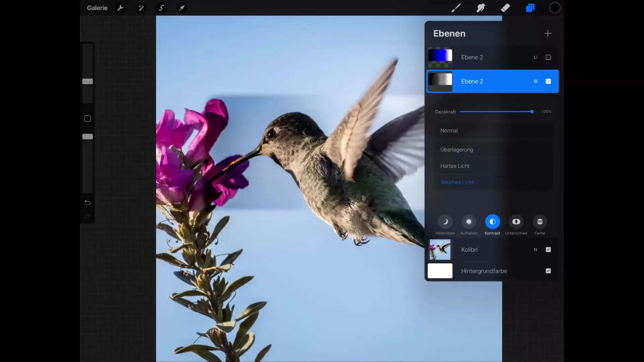Select the Selection S tool
Image resolution: width=644 pixels, height=362 pixels.
coord(161,8)
